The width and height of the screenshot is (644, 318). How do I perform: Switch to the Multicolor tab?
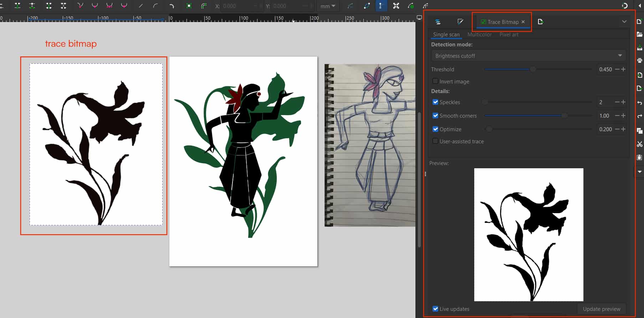tap(479, 35)
